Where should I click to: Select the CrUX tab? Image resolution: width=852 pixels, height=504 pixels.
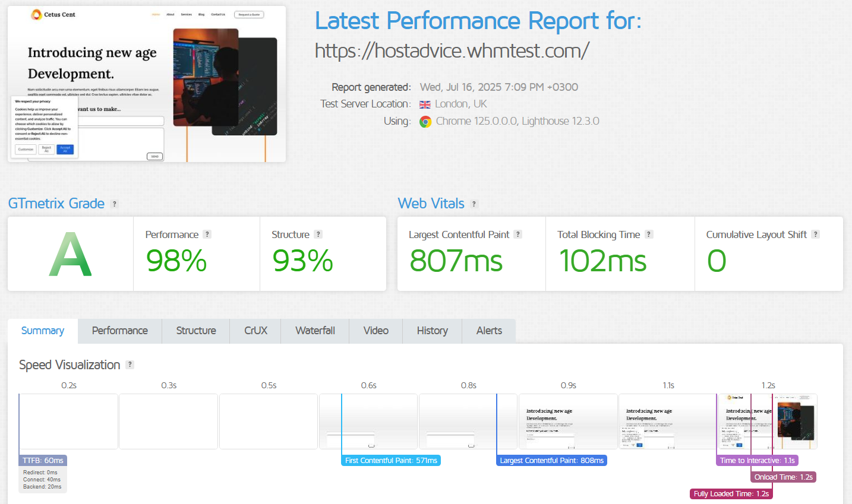255,331
